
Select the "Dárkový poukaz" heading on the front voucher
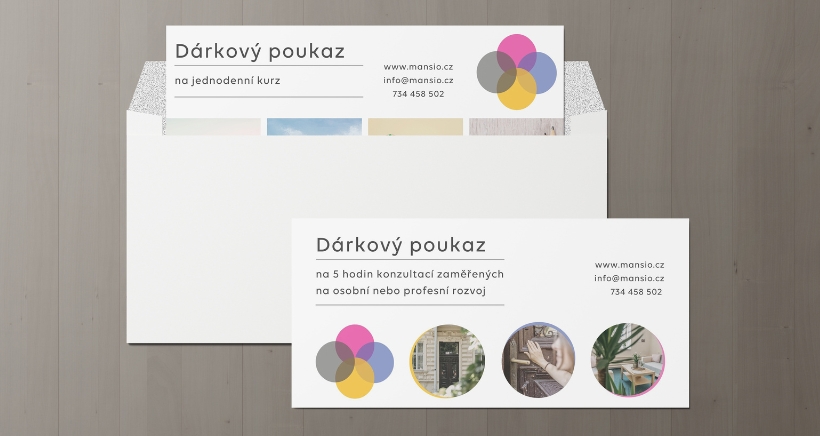pyautogui.click(x=401, y=245)
